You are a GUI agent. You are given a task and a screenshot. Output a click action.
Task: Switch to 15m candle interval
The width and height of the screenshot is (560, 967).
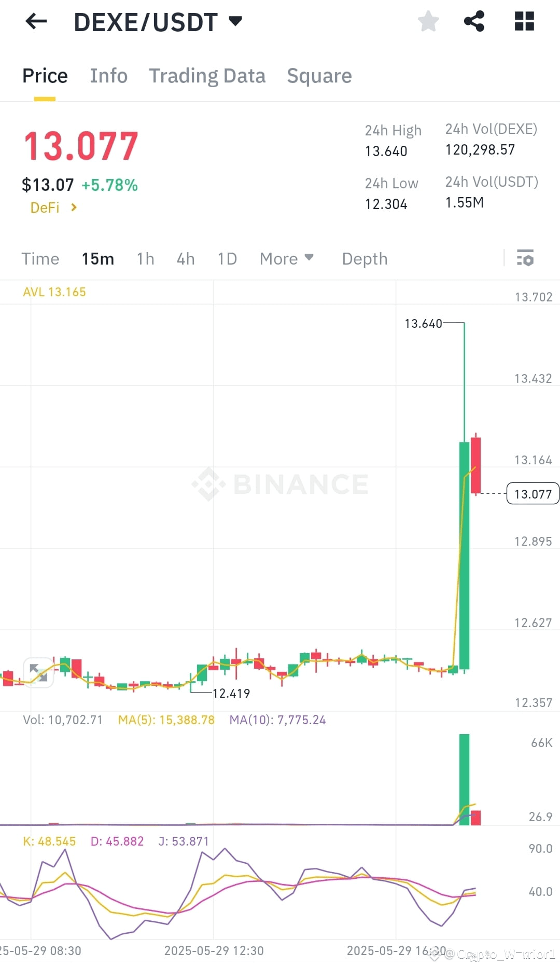point(97,258)
